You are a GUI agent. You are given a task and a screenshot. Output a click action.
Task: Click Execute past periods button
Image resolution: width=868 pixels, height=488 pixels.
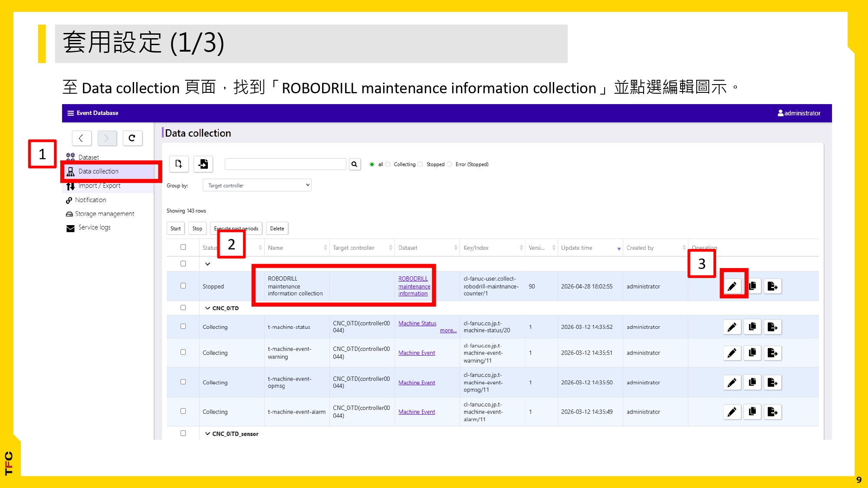pos(237,229)
